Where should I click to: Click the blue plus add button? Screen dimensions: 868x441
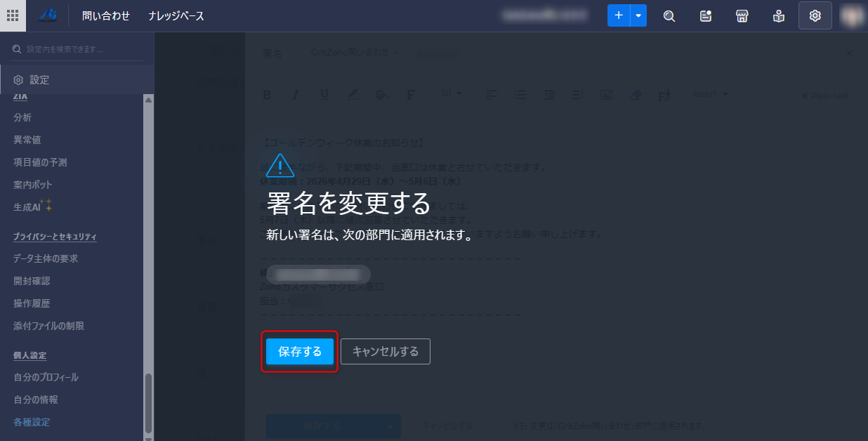pyautogui.click(x=619, y=15)
